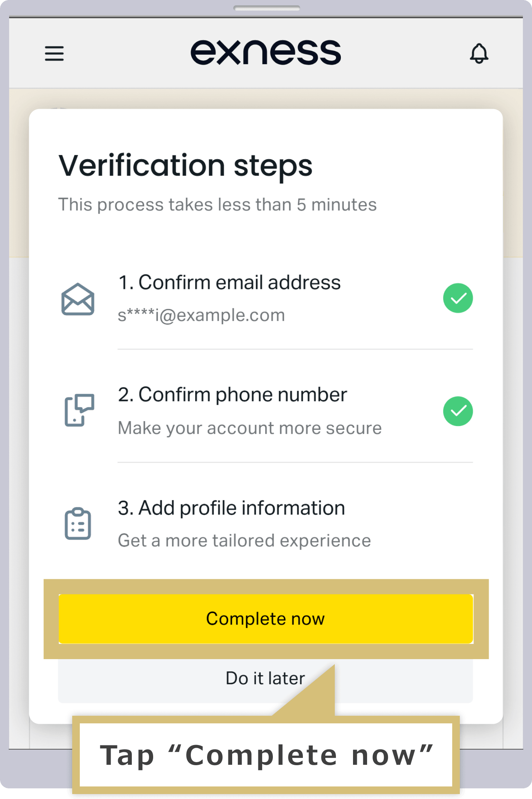The width and height of the screenshot is (532, 799).
Task: Open notifications bell
Action: click(x=479, y=53)
